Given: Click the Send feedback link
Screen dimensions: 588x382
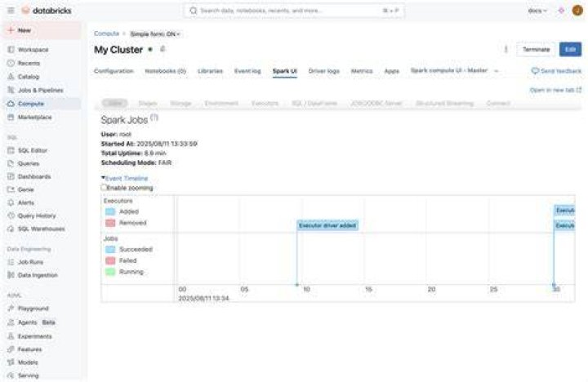Looking at the screenshot, I should (556, 71).
